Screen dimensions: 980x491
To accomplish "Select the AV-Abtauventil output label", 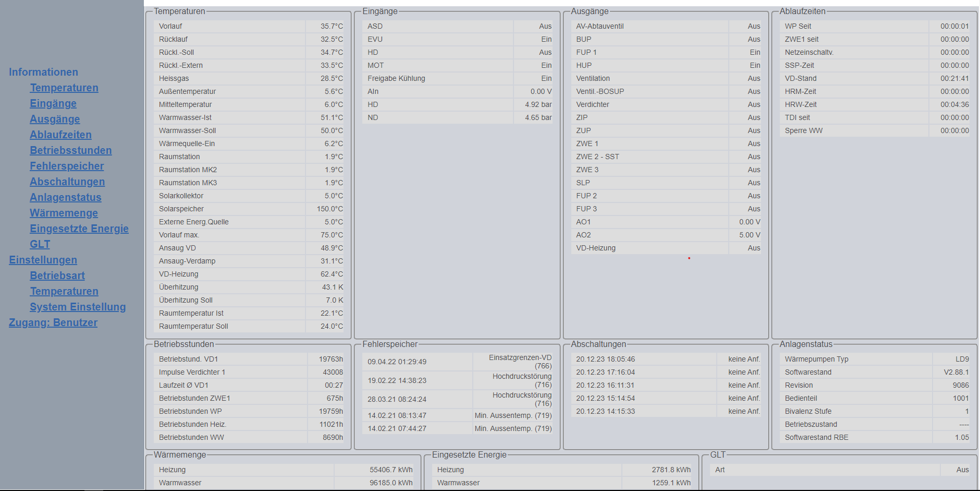I will point(600,26).
